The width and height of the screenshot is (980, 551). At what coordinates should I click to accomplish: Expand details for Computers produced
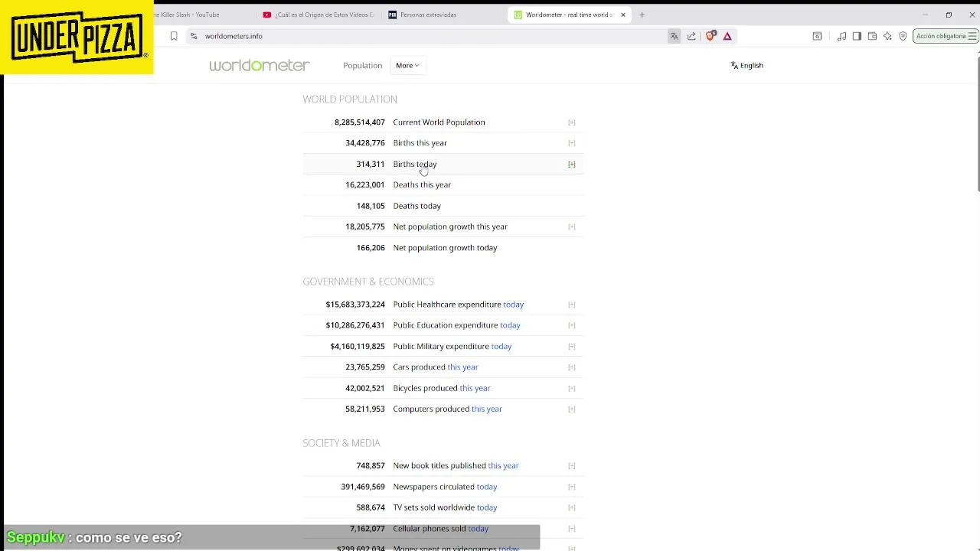[571, 409]
